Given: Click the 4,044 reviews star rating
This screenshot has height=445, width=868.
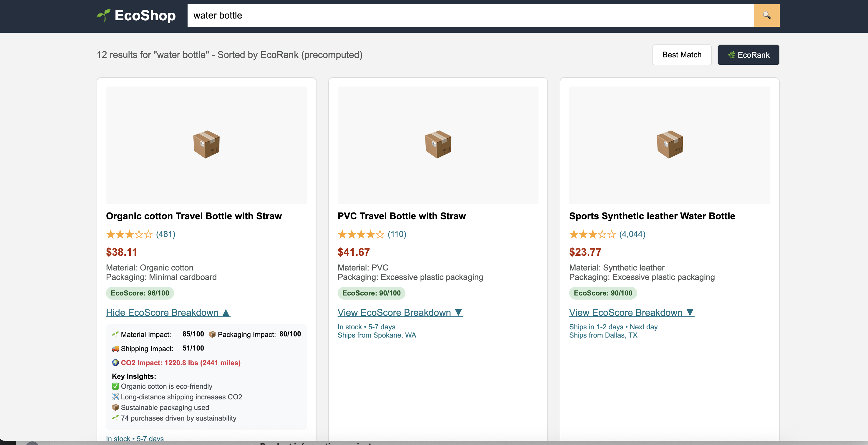Looking at the screenshot, I should coord(607,234).
